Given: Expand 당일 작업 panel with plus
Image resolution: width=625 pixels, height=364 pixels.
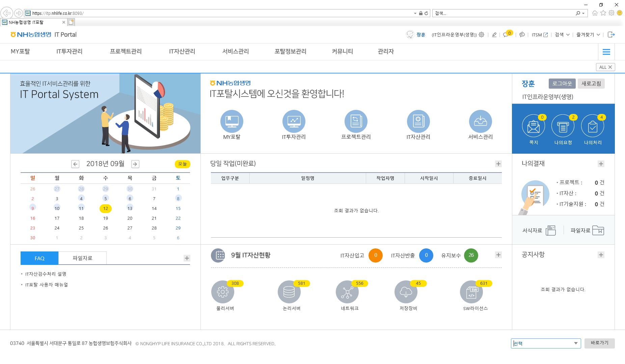Looking at the screenshot, I should coord(498,164).
